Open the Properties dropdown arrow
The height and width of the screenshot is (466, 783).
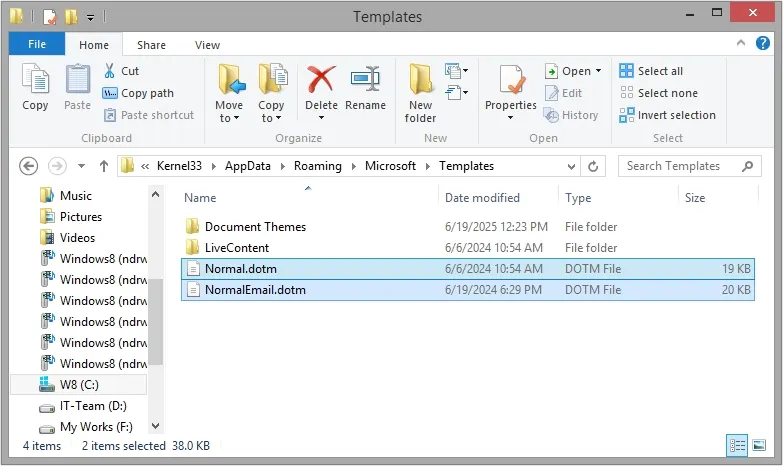[x=510, y=118]
